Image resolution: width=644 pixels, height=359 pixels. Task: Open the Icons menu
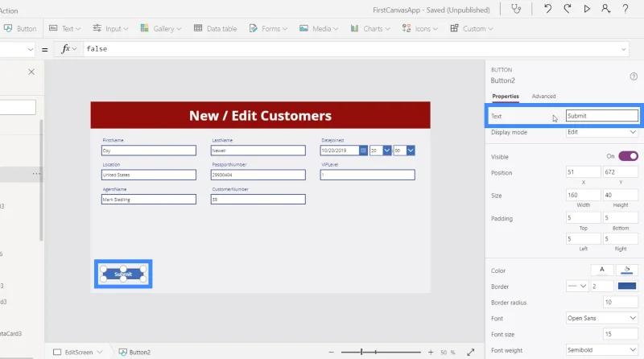pyautogui.click(x=419, y=28)
